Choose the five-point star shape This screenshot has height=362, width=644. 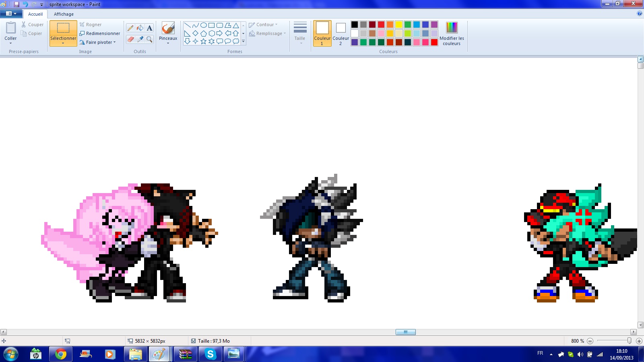click(x=204, y=41)
